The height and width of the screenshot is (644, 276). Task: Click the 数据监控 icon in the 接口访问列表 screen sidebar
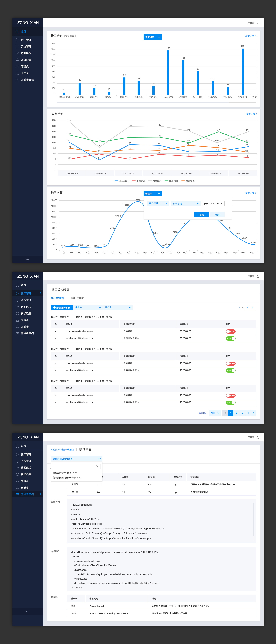(x=17, y=307)
